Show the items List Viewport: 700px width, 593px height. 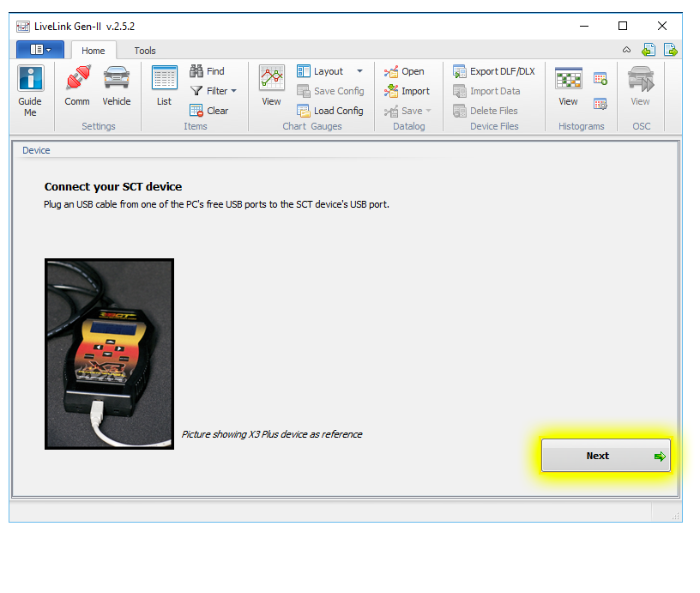[x=165, y=86]
